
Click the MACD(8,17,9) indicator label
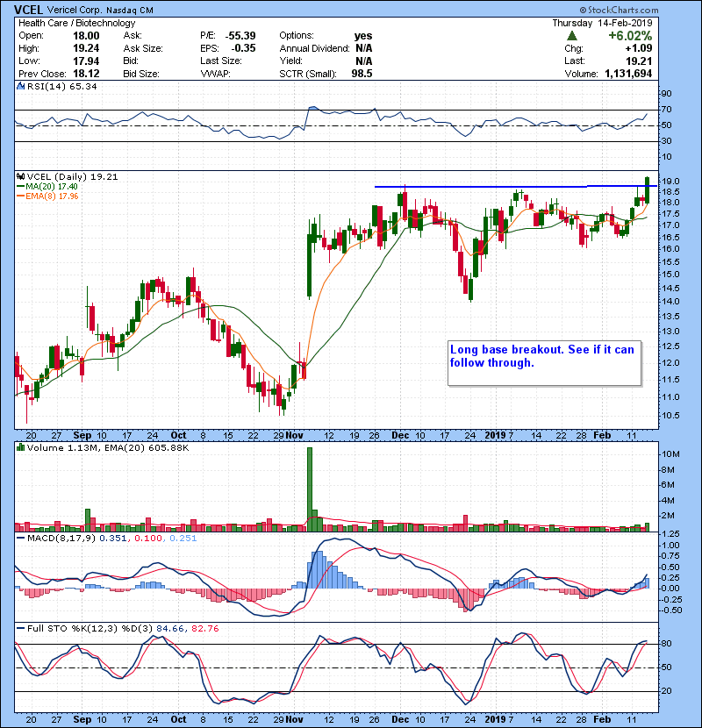(x=61, y=539)
